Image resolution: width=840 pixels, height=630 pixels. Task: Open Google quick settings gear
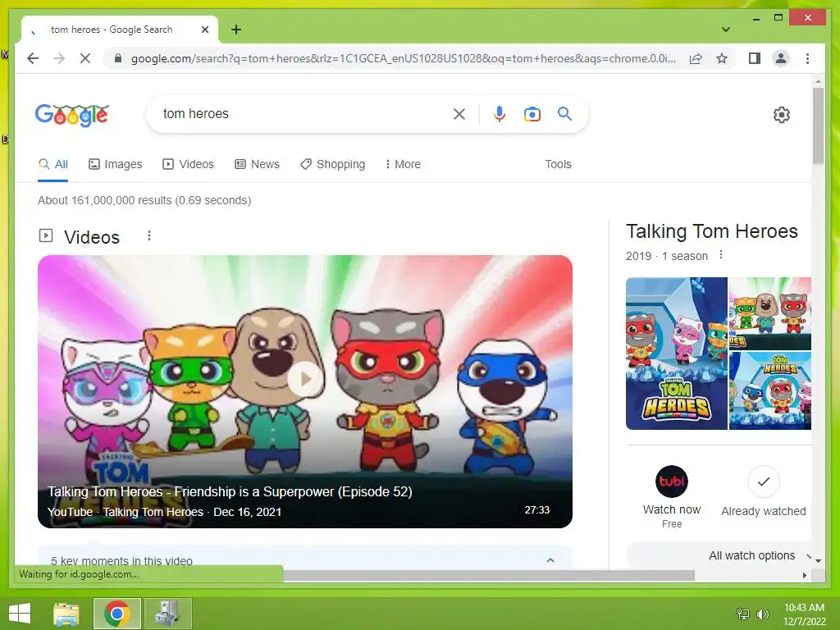pos(782,115)
